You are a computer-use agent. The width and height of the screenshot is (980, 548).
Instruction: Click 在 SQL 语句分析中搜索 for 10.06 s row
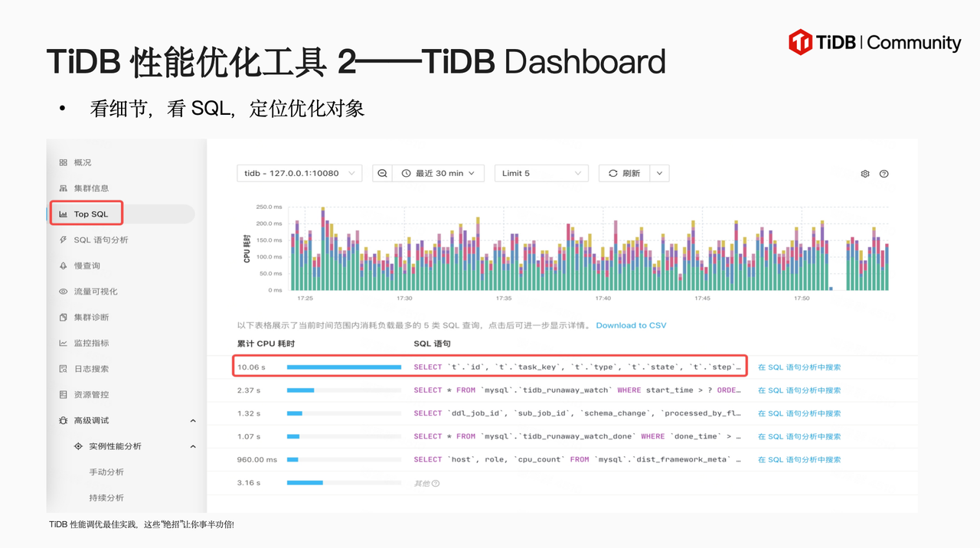799,367
